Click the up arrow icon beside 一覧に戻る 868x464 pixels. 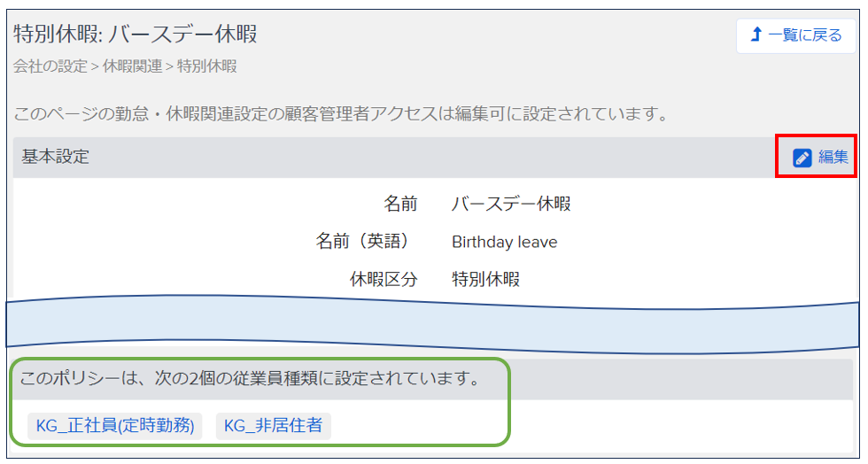click(x=756, y=35)
